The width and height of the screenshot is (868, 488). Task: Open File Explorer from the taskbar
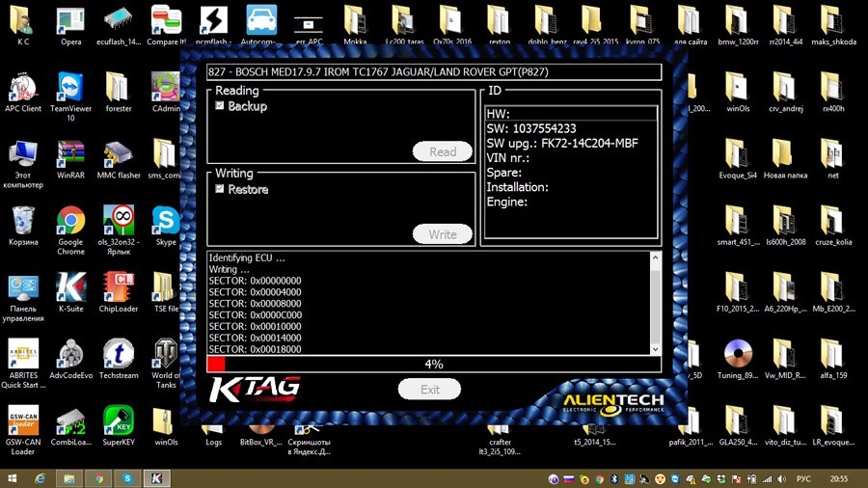69,478
